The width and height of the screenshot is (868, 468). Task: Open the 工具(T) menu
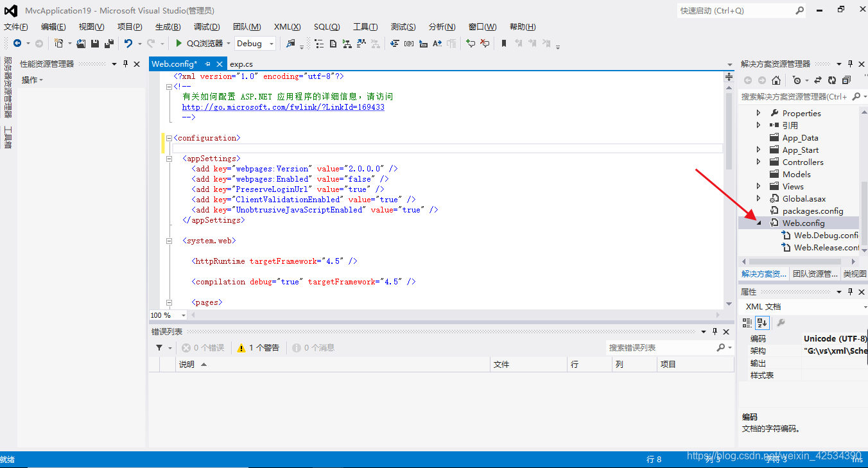365,26
